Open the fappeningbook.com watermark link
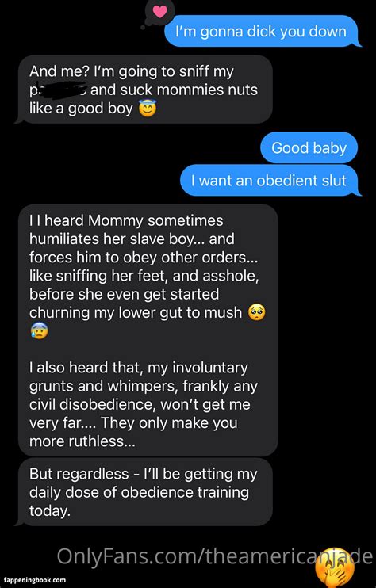The height and width of the screenshot is (588, 376). [34, 580]
